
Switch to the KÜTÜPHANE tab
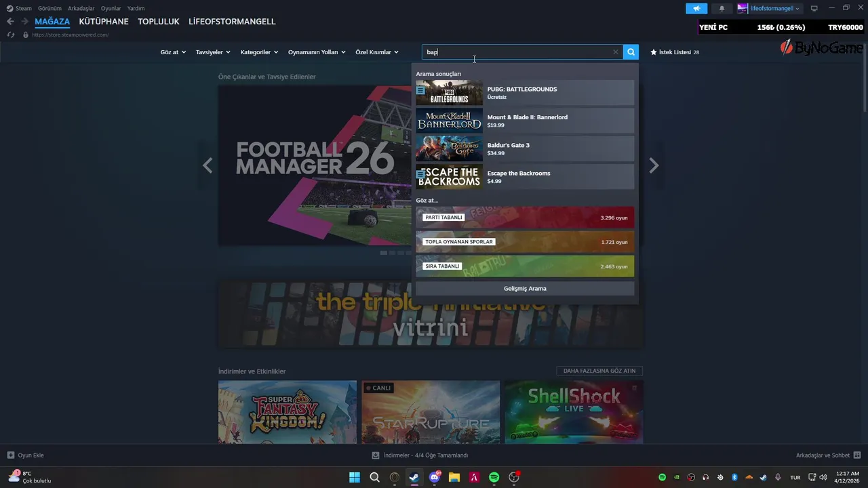104,22
